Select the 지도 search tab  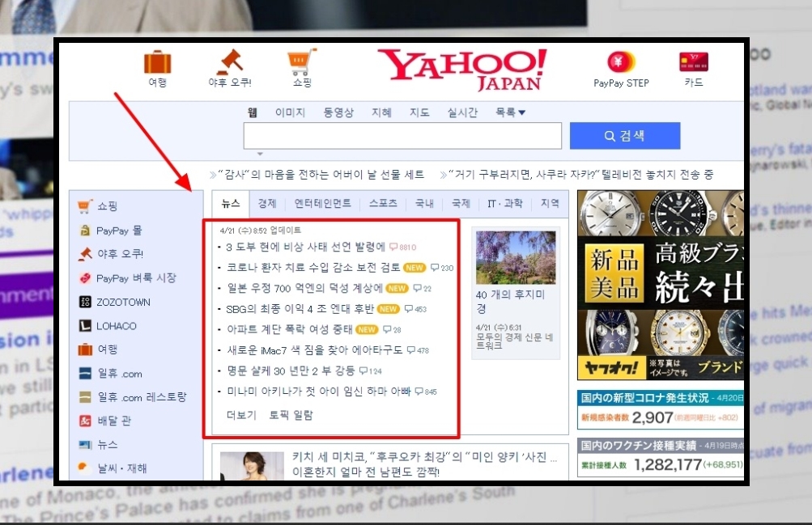419,112
